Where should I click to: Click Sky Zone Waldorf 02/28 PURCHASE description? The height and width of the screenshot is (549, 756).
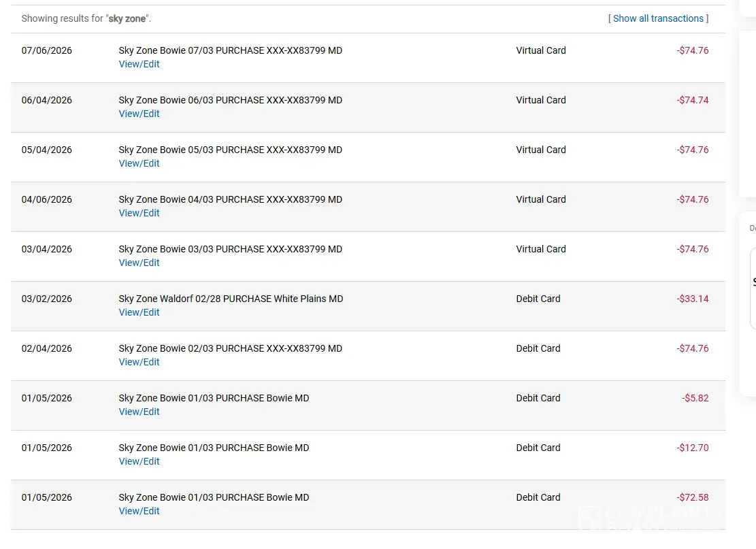pos(231,299)
